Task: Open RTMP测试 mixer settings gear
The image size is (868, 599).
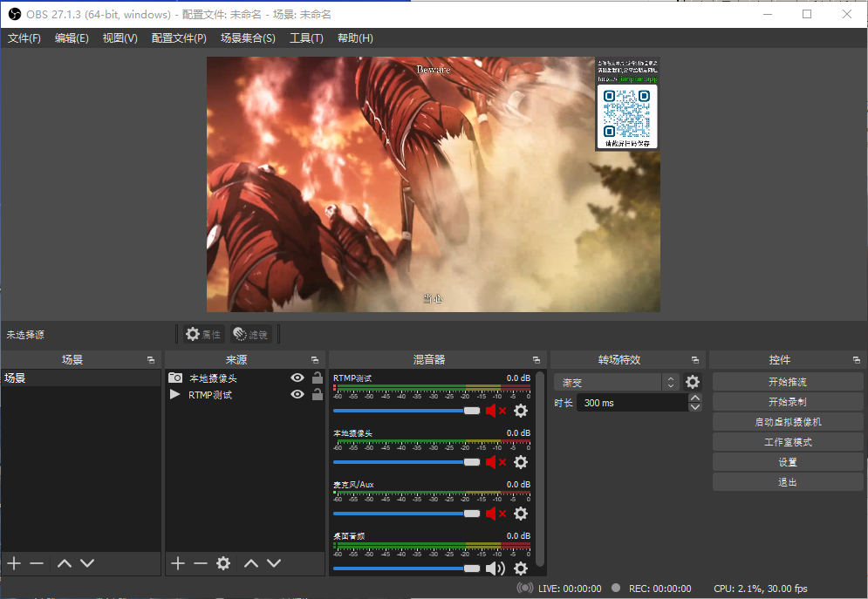Action: tap(521, 411)
